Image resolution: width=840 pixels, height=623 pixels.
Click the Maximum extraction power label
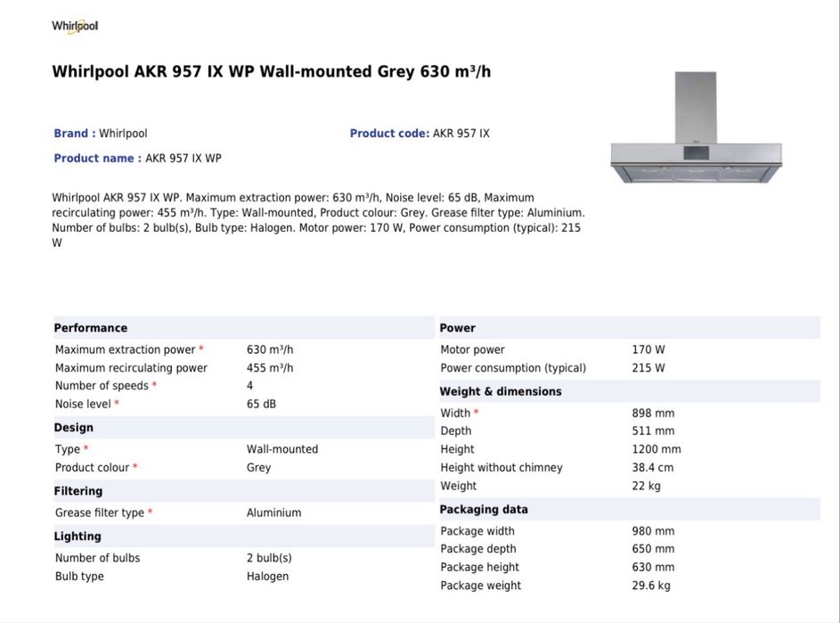tap(125, 350)
